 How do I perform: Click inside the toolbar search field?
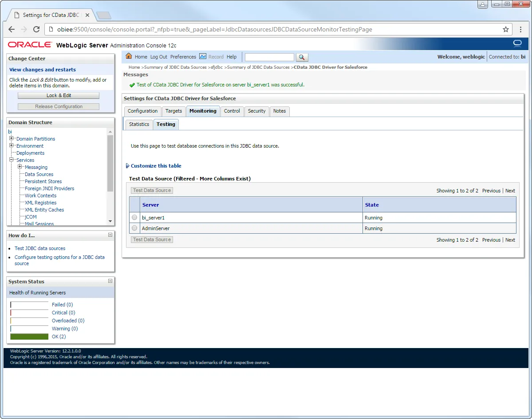click(x=269, y=57)
